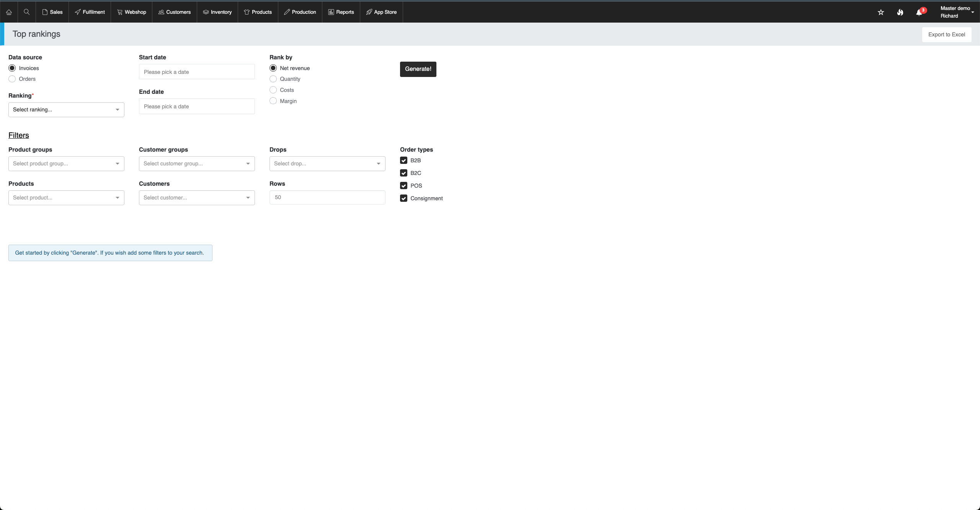Open the Sales menu
Image resolution: width=980 pixels, height=510 pixels.
[x=52, y=12]
